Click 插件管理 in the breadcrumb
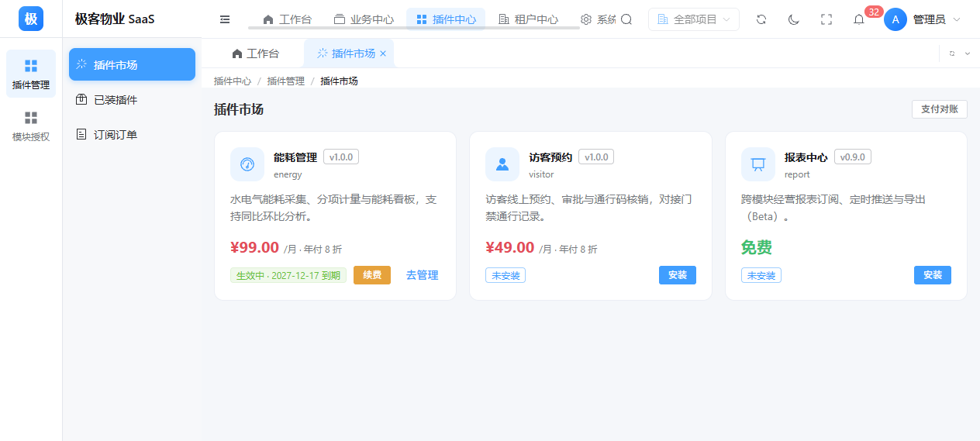This screenshot has width=980, height=441. pyautogui.click(x=286, y=81)
